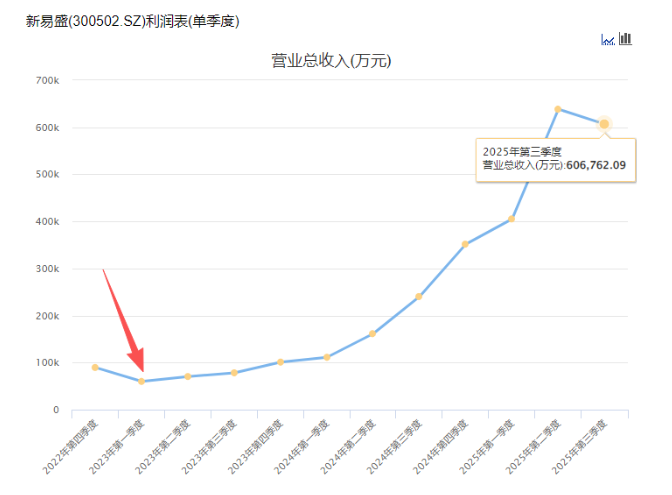Click the 2023年第一季度 data point at arrow tip
Image resolution: width=672 pixels, height=495 pixels.
coord(141,381)
